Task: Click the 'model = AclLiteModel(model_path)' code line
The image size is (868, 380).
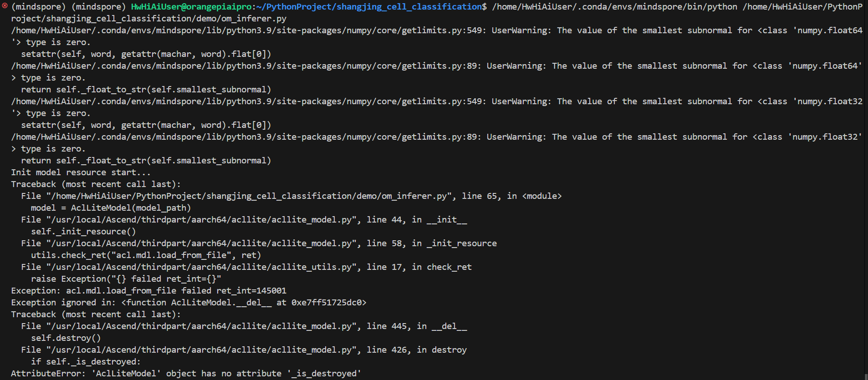Action: pyautogui.click(x=111, y=208)
